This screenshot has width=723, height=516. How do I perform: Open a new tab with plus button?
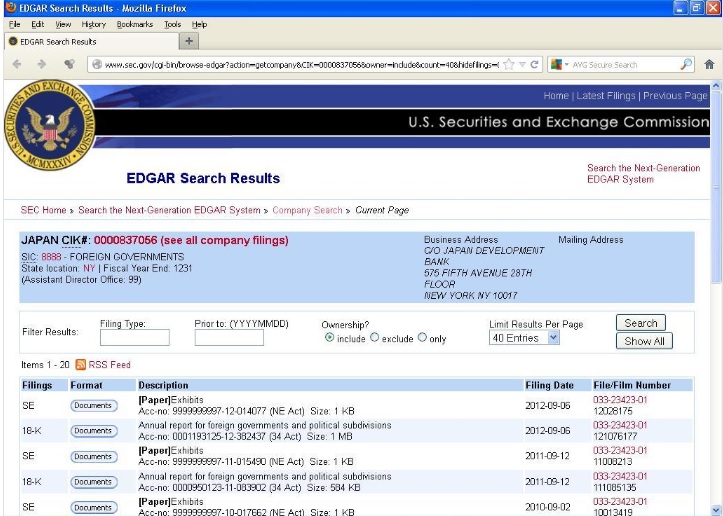[x=189, y=41]
